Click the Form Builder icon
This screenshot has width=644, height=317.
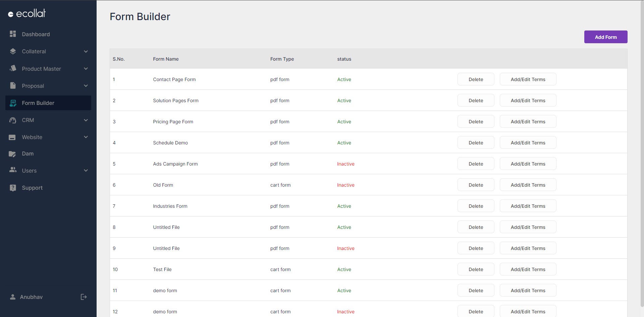tap(13, 103)
